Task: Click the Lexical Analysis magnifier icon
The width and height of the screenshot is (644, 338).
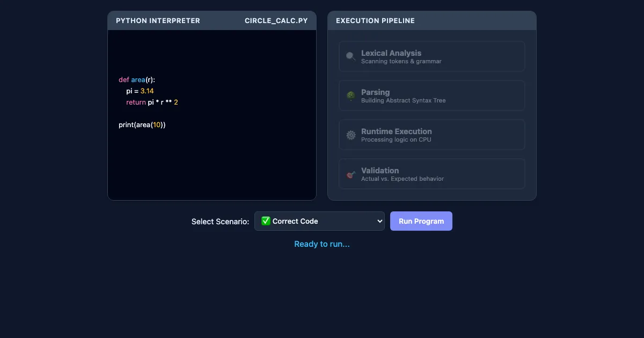Action: click(x=351, y=56)
